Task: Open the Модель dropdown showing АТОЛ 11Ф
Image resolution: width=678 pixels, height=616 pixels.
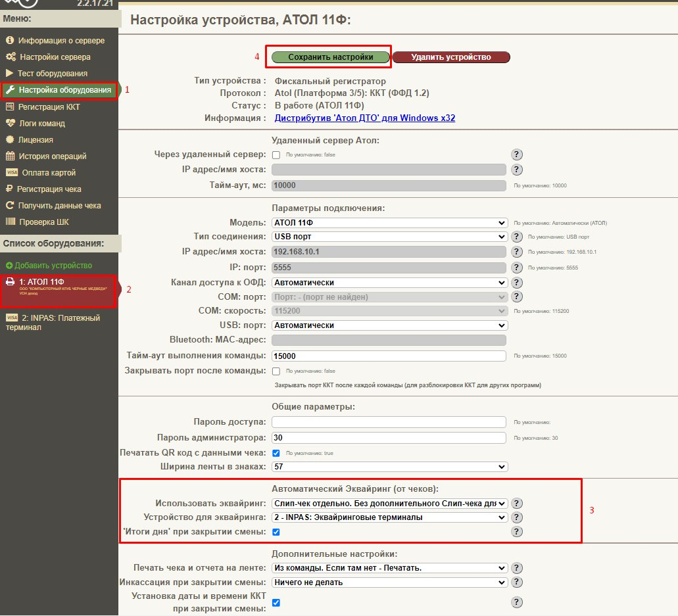Action: [x=389, y=223]
